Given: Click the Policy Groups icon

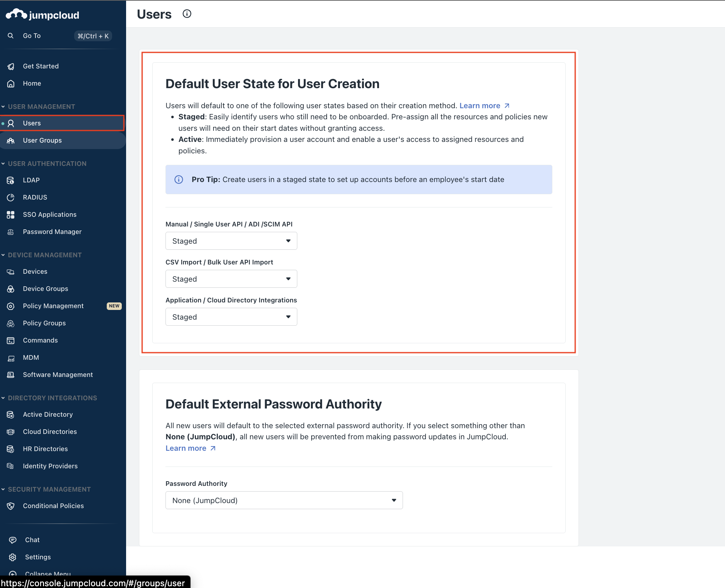Looking at the screenshot, I should [11, 323].
